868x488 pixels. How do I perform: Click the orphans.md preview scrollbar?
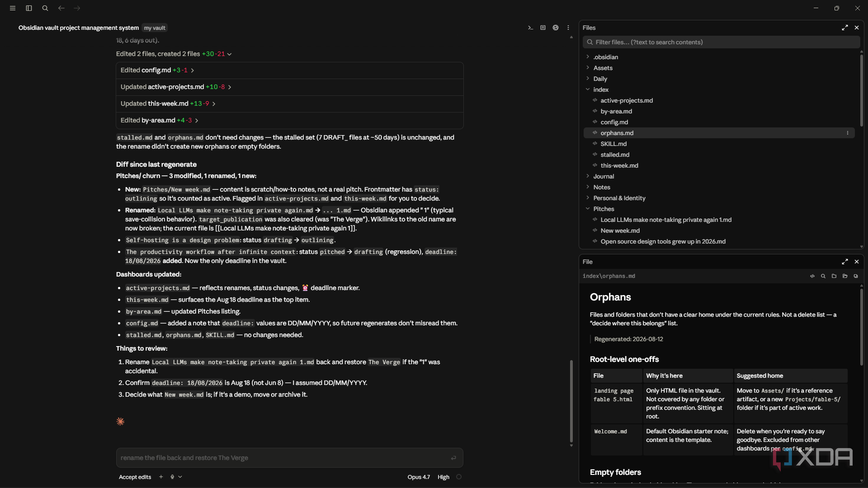pos(862,327)
